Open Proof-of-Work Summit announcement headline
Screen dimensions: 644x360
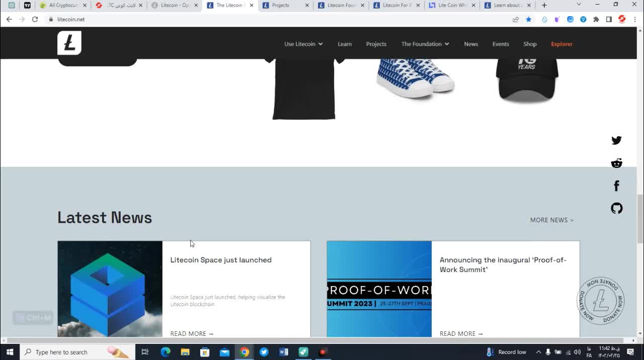tap(503, 264)
